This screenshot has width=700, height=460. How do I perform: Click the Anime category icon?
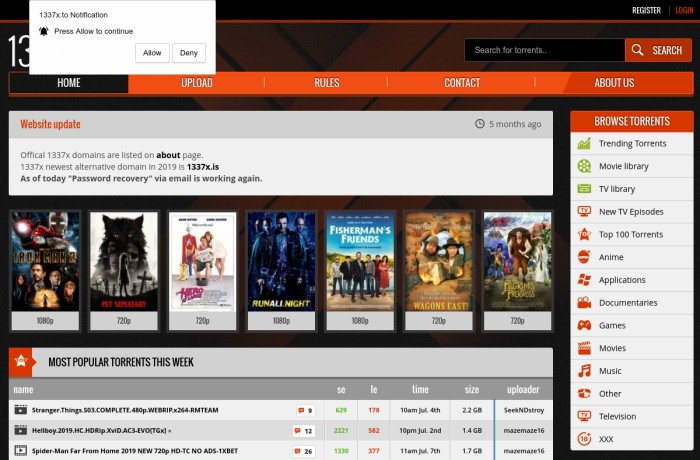tap(584, 257)
